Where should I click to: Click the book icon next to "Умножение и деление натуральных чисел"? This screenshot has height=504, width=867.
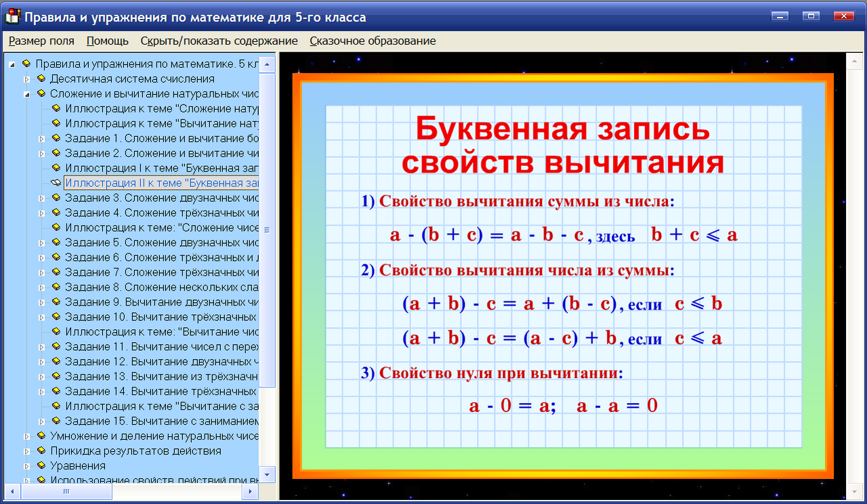42,436
